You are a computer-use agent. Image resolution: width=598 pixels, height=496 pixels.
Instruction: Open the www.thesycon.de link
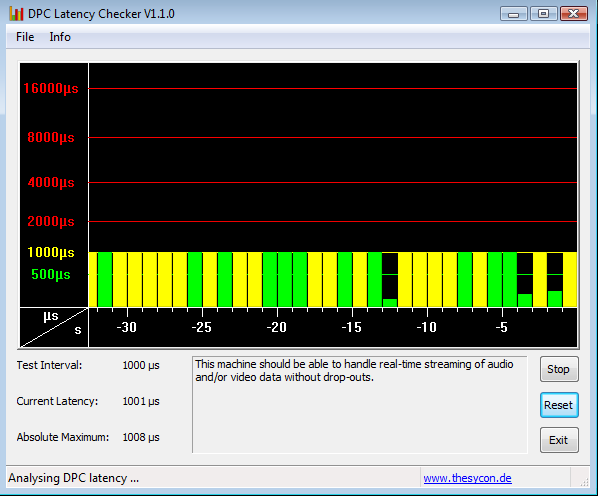pyautogui.click(x=467, y=478)
